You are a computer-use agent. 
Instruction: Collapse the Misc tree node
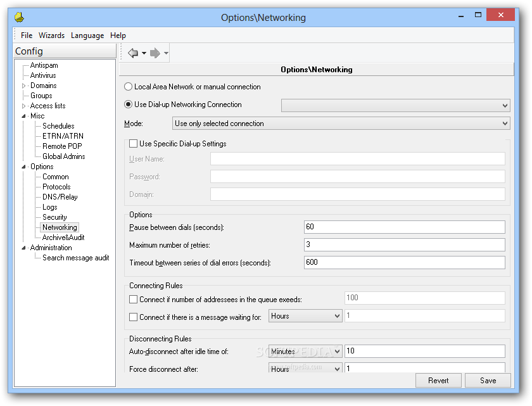click(x=24, y=116)
